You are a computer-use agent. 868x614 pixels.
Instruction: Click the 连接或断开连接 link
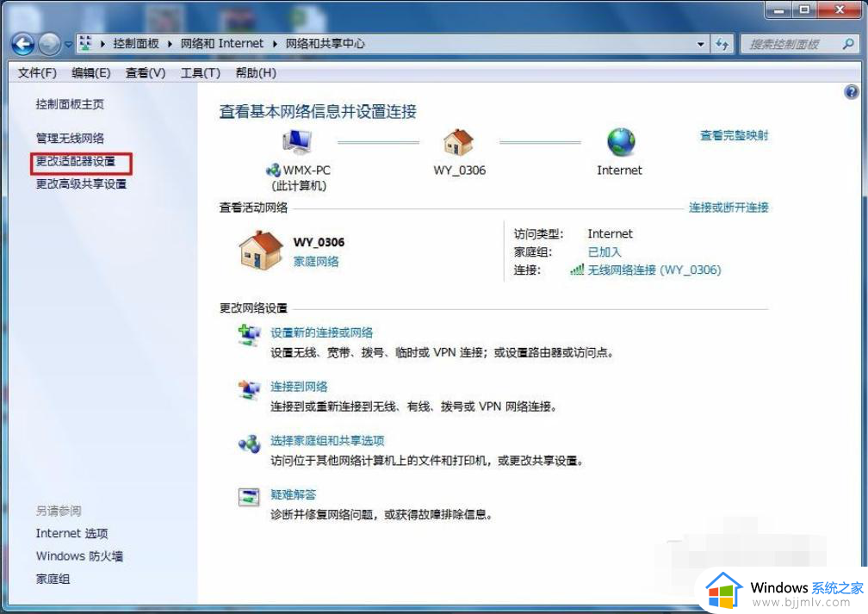click(728, 208)
